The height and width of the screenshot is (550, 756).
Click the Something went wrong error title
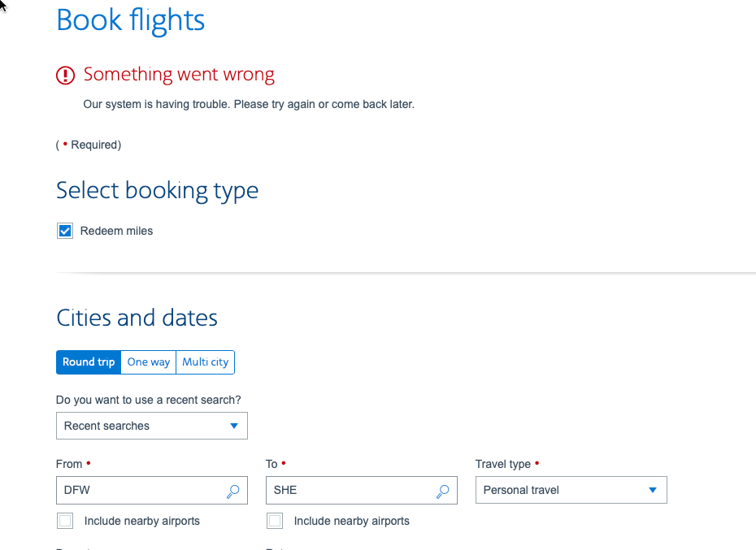179,75
